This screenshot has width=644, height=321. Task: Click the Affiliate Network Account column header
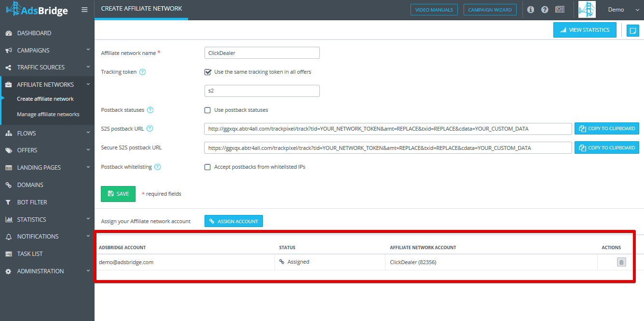(x=423, y=248)
